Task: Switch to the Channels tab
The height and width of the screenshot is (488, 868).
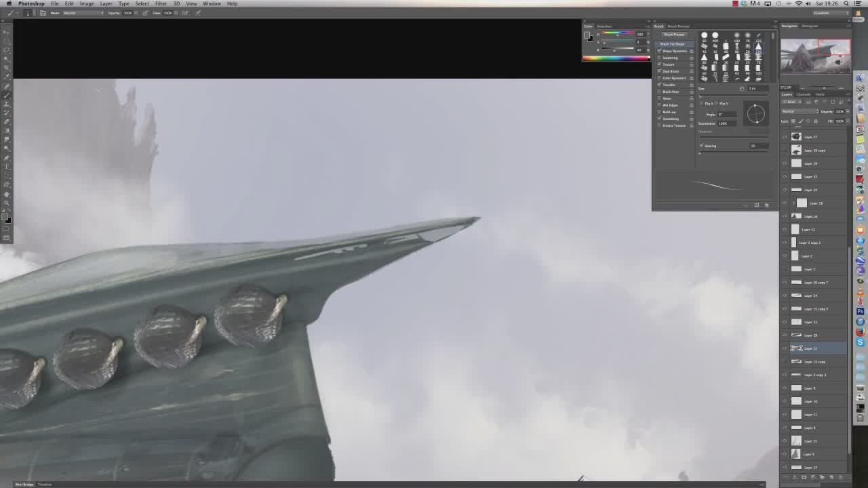Action: (804, 94)
